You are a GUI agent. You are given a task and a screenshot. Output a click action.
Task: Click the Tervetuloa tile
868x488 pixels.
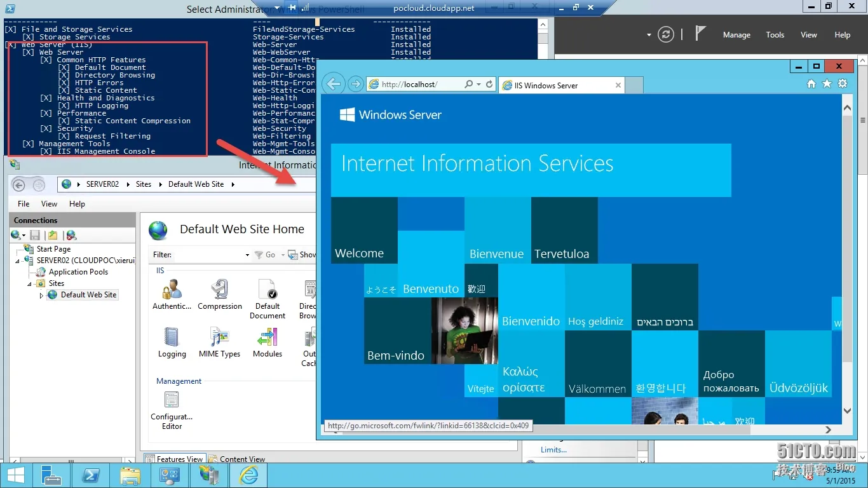point(564,230)
